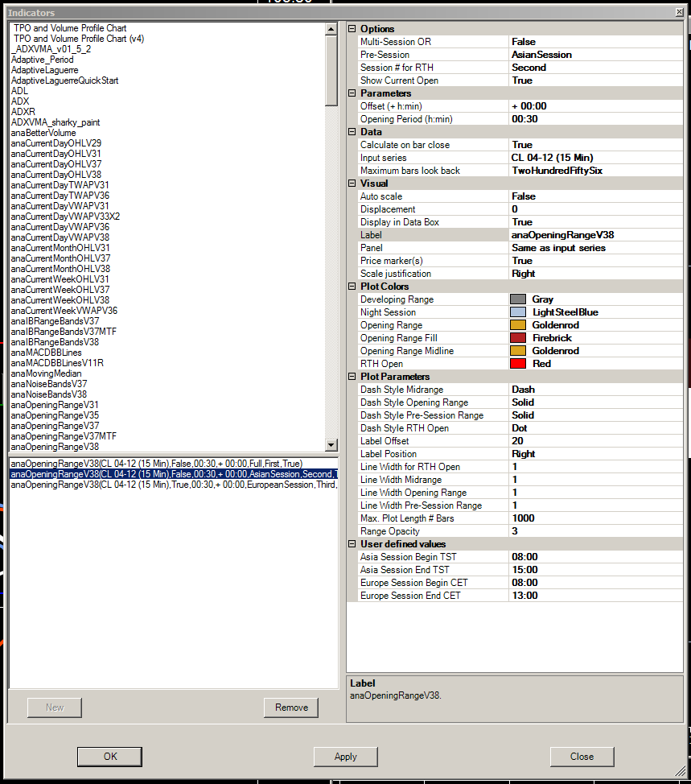Click the Displacement value 0
Viewport: 691px width, 784px height.
pos(595,209)
